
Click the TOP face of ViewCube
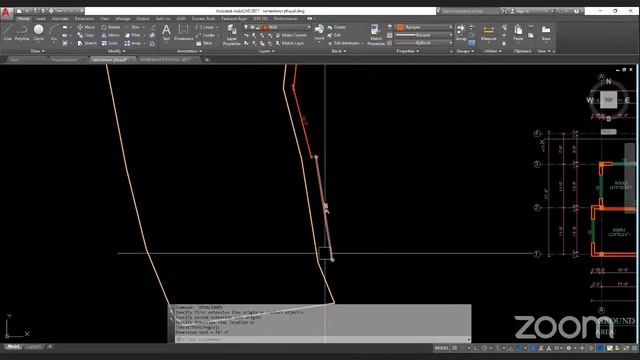coord(608,100)
